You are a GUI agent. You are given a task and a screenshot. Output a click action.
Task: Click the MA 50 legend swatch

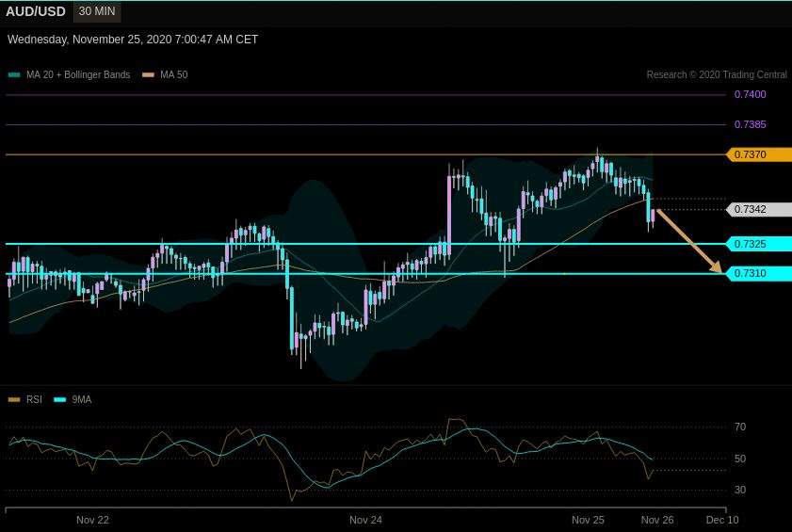coord(149,74)
